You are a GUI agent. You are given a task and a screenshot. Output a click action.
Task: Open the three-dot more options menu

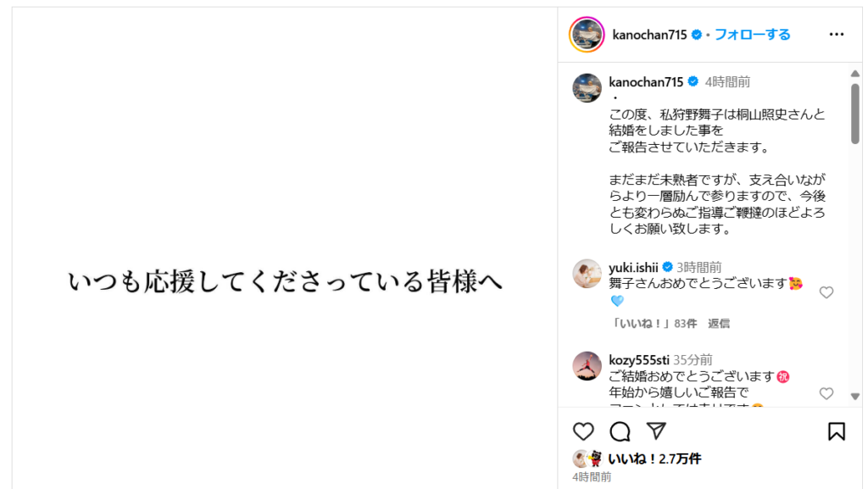[836, 35]
